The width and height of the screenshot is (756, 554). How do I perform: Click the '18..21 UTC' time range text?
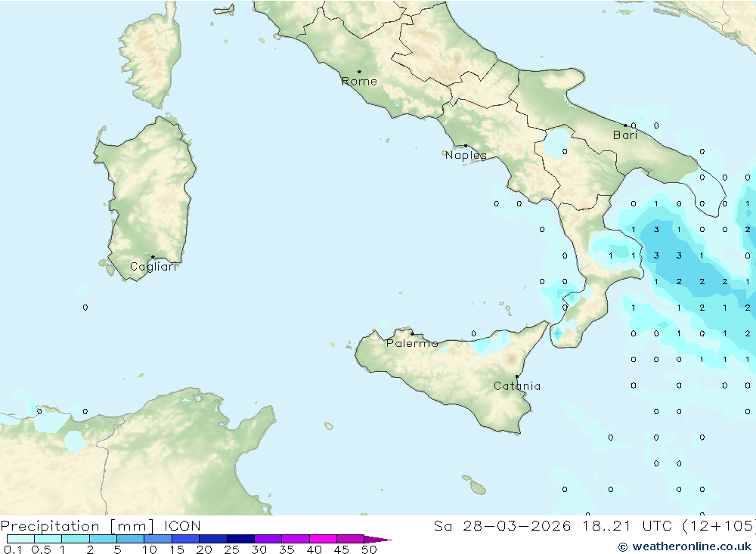coord(627,526)
